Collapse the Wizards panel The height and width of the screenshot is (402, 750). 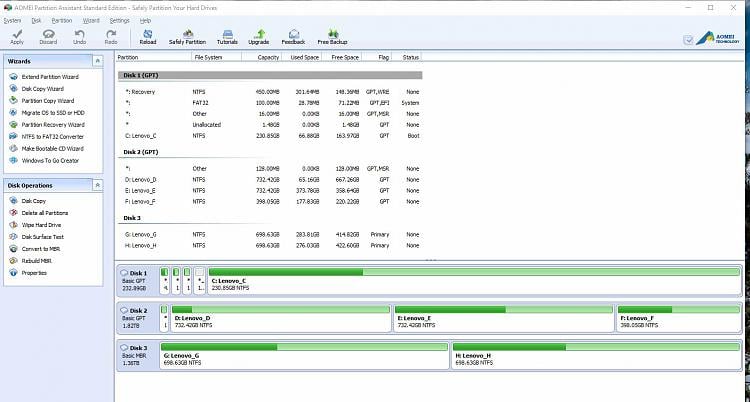pos(98,61)
